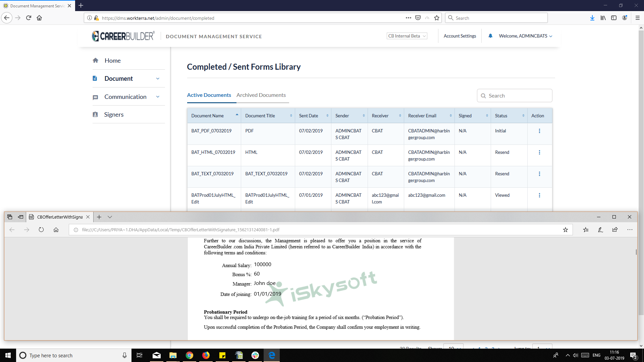The width and height of the screenshot is (644, 362).
Task: Select Home in the sidebar
Action: pyautogui.click(x=112, y=61)
